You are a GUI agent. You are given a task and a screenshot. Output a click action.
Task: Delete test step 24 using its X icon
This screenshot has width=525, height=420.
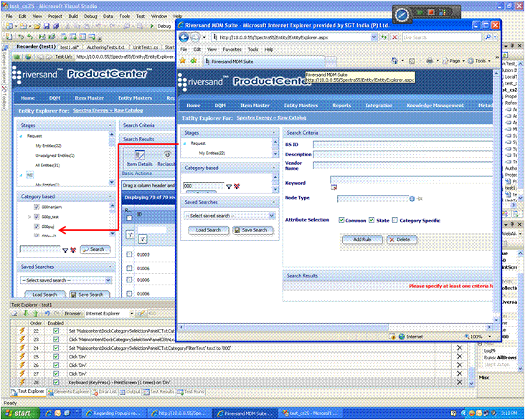point(459,348)
